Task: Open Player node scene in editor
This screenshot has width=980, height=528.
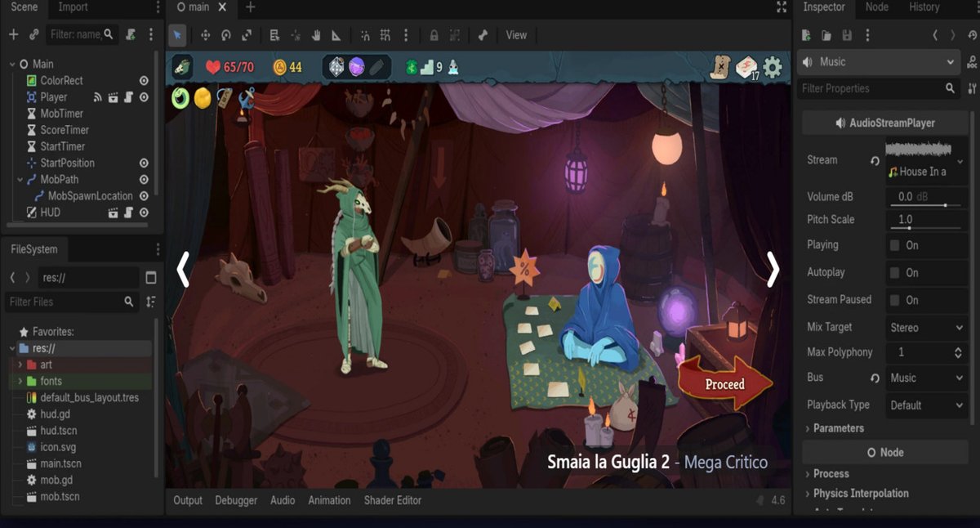Action: click(x=114, y=97)
